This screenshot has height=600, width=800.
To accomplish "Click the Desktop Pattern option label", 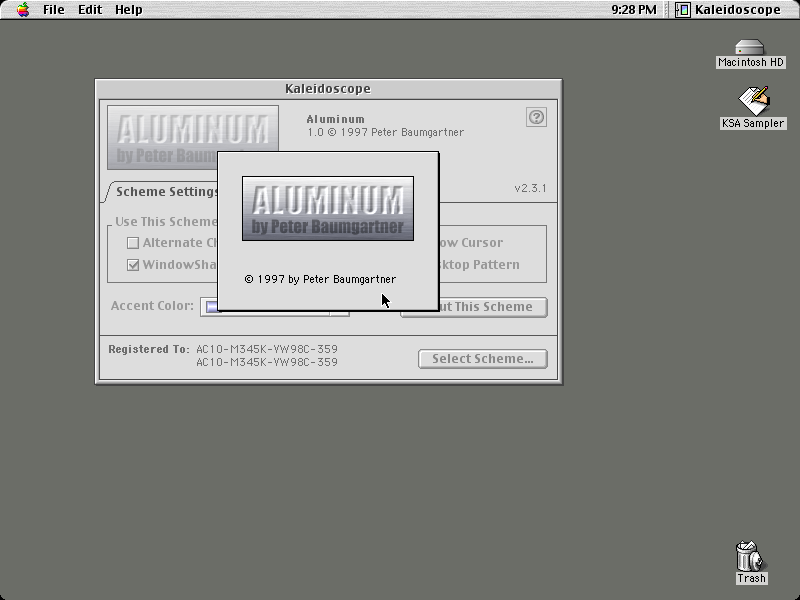I will pos(480,265).
